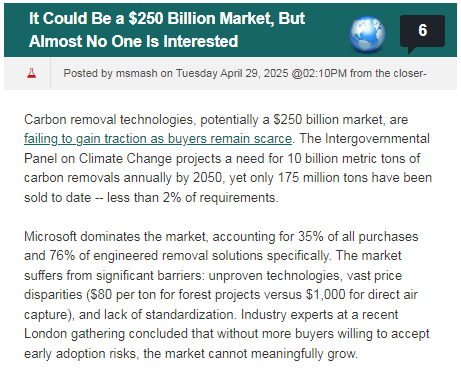Select the red flask science section icon
The height and width of the screenshot is (380, 461).
pos(31,73)
